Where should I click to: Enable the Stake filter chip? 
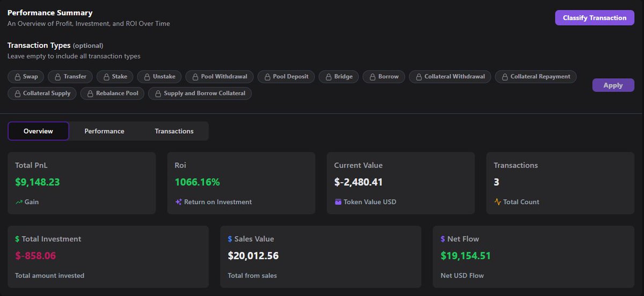(115, 77)
